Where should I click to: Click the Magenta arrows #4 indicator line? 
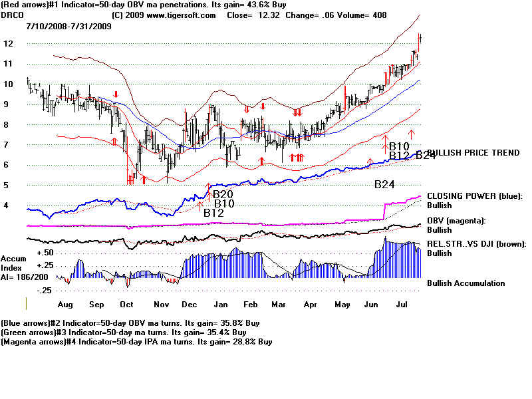(x=136, y=342)
